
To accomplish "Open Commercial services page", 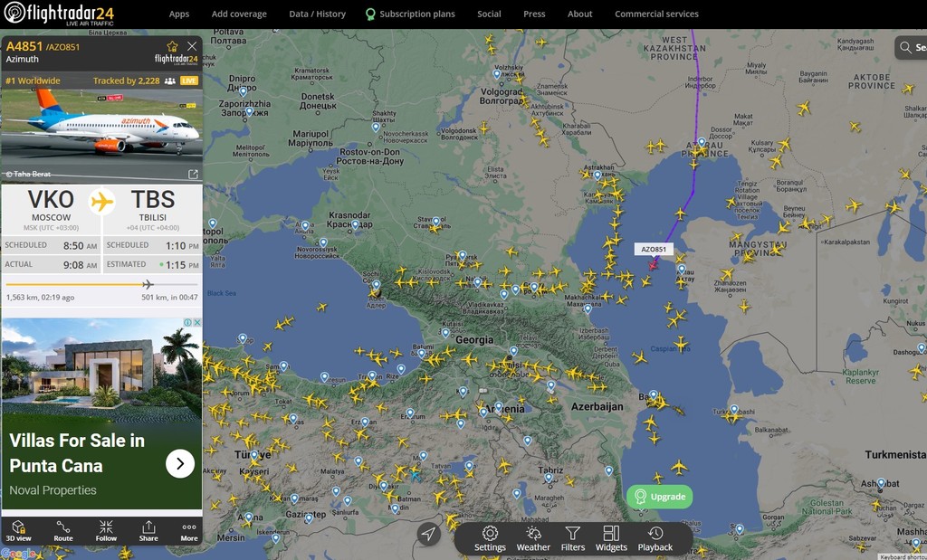I will [656, 14].
